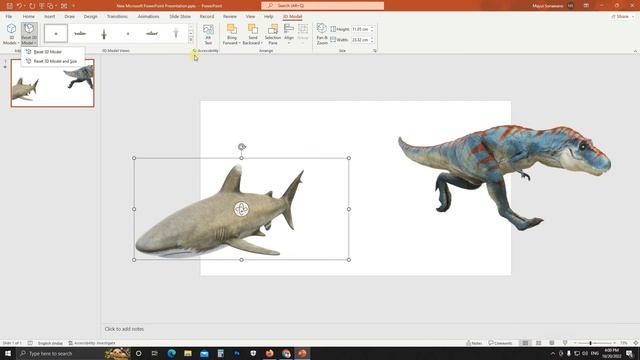Switch to the Home tab
This screenshot has height=360, width=640.
29,16
